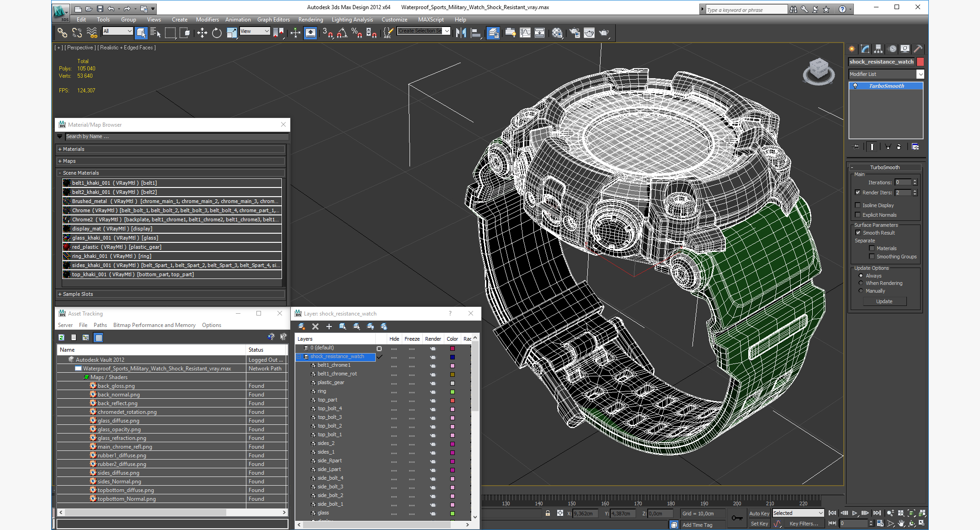Toggle the Auto Key button
The height and width of the screenshot is (530, 980).
pyautogui.click(x=759, y=514)
